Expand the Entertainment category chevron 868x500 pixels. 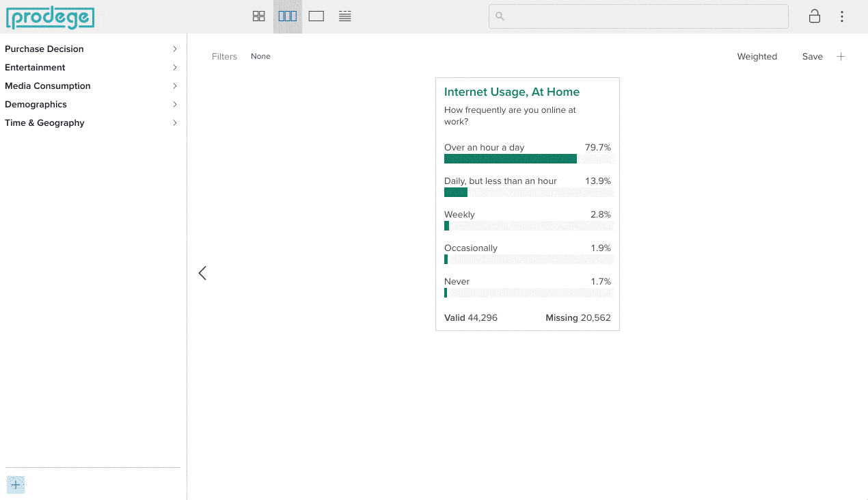tap(174, 68)
